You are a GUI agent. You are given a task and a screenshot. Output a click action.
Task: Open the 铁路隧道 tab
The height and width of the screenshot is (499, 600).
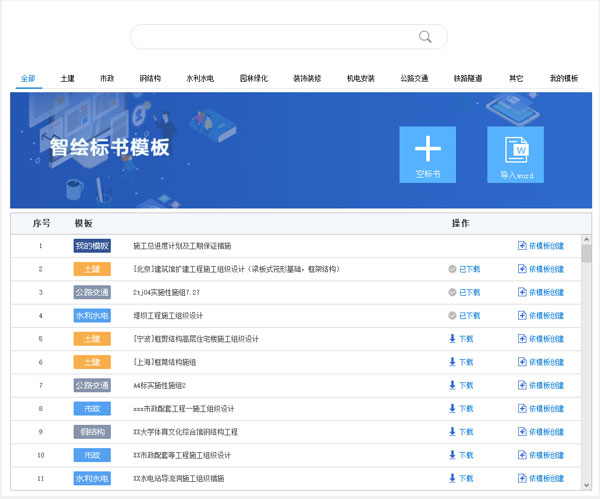point(468,78)
